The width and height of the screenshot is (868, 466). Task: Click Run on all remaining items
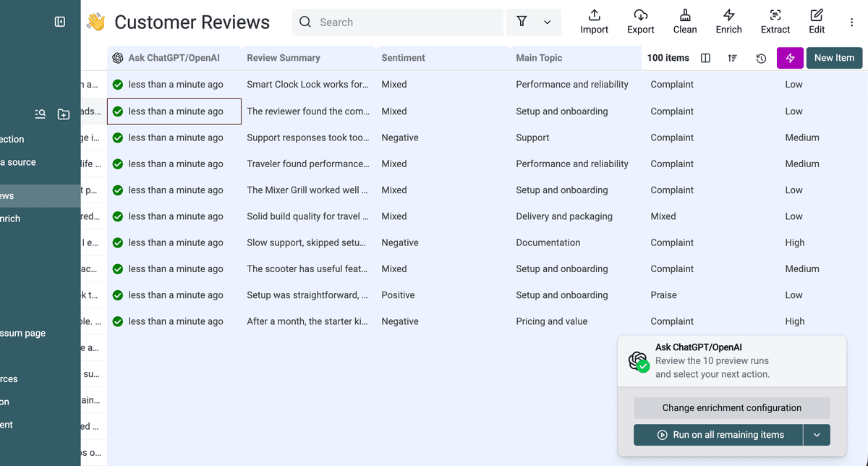719,435
